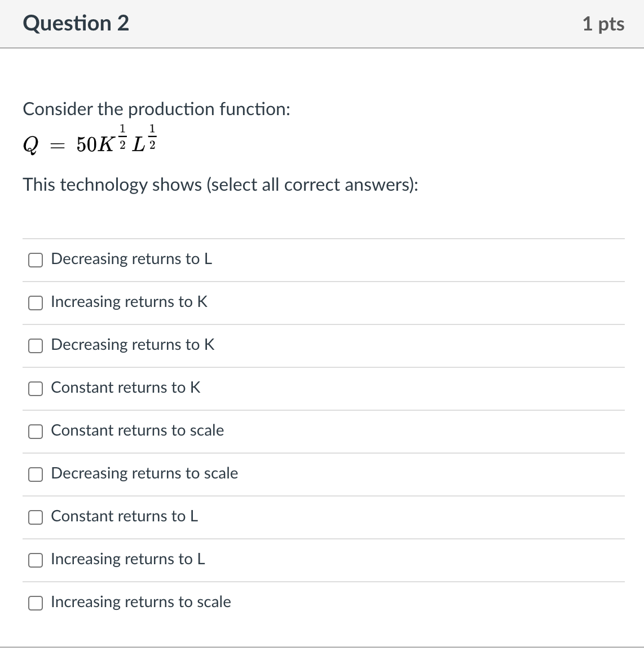The height and width of the screenshot is (650, 644).
Task: Select the 'Increasing returns to scale' answer label
Action: coord(140,602)
